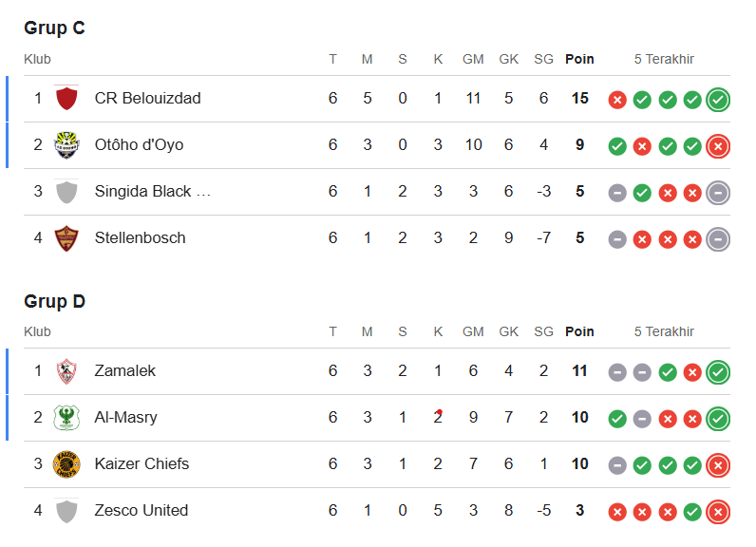
Task: Click Stellenbosch's latest draw indicator
Action: [x=718, y=238]
